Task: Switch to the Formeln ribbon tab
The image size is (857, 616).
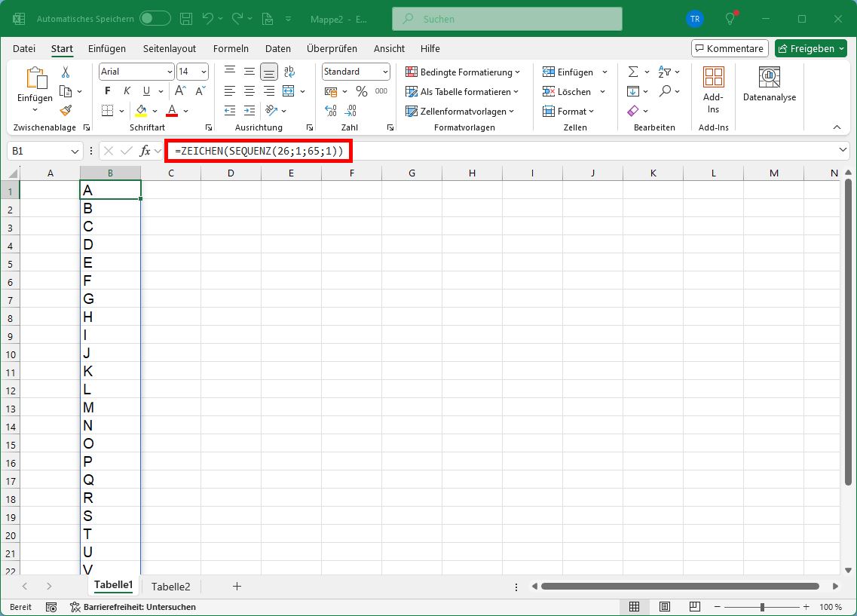Action: (231, 48)
